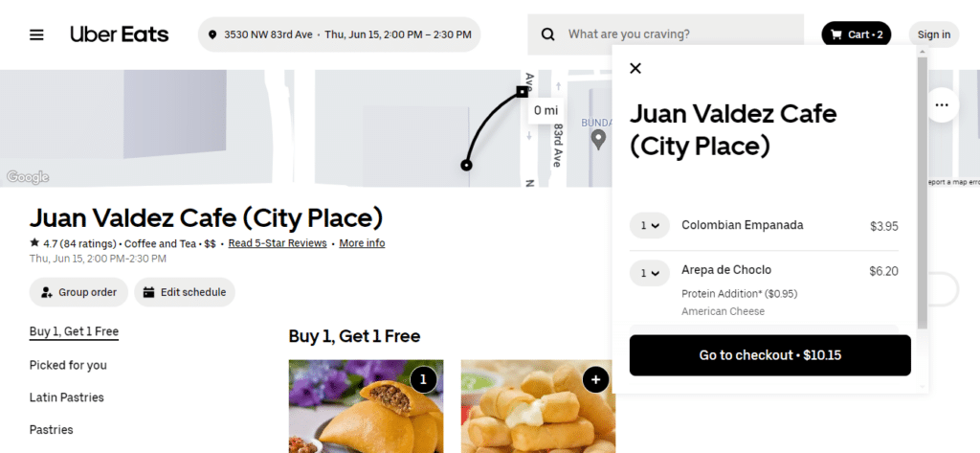Edit delivery address and time selector
Screen dimensions: 980x453
click(340, 34)
